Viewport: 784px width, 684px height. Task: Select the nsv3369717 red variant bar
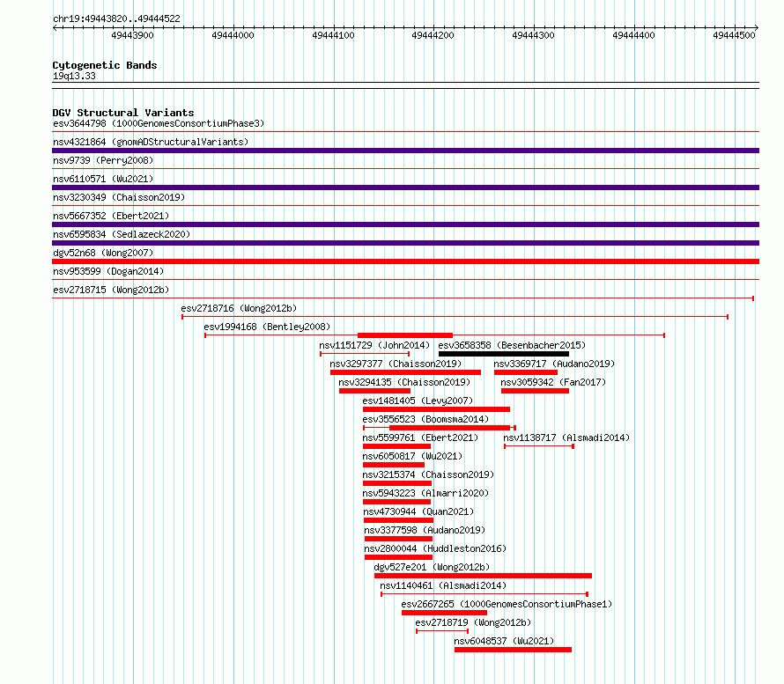526,372
